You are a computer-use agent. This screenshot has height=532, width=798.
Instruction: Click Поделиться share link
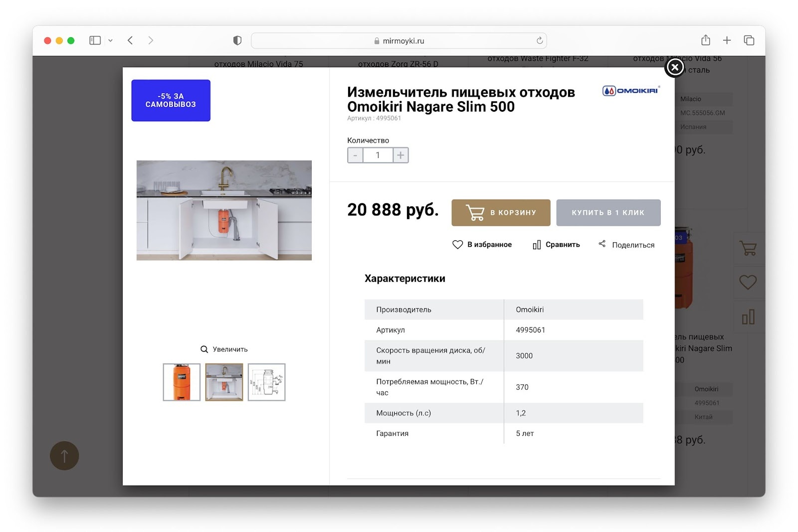(x=626, y=244)
